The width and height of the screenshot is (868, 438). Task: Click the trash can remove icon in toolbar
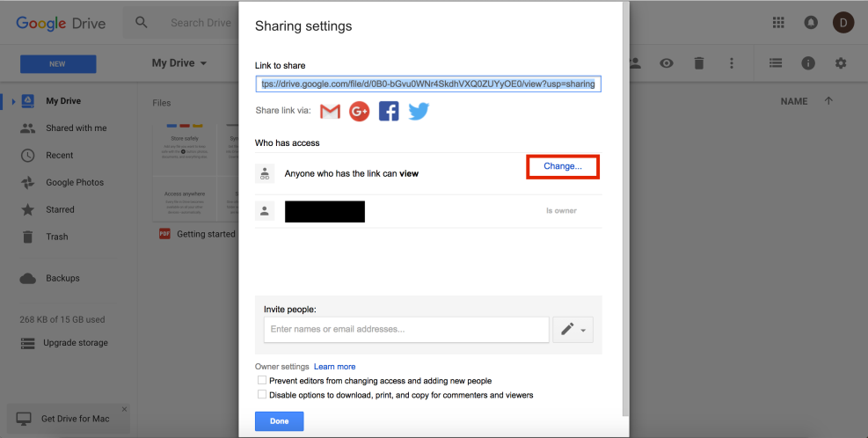699,63
